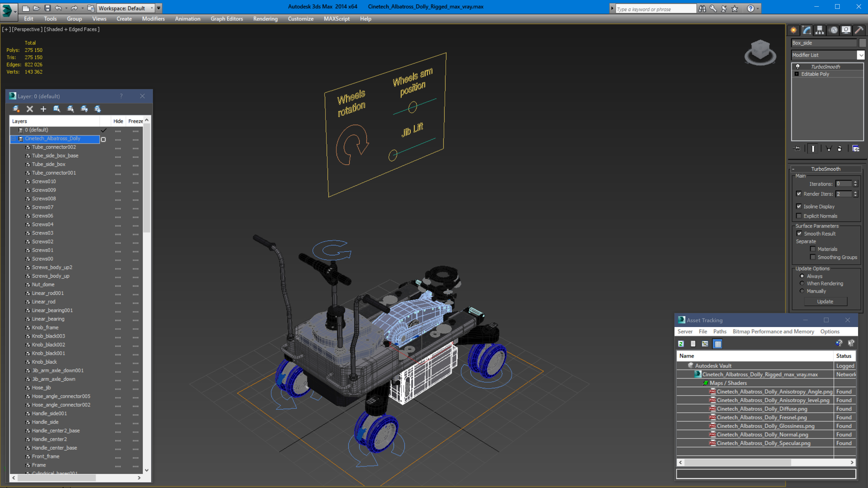The image size is (868, 488).
Task: Select the Manually update radio button
Action: (x=802, y=291)
